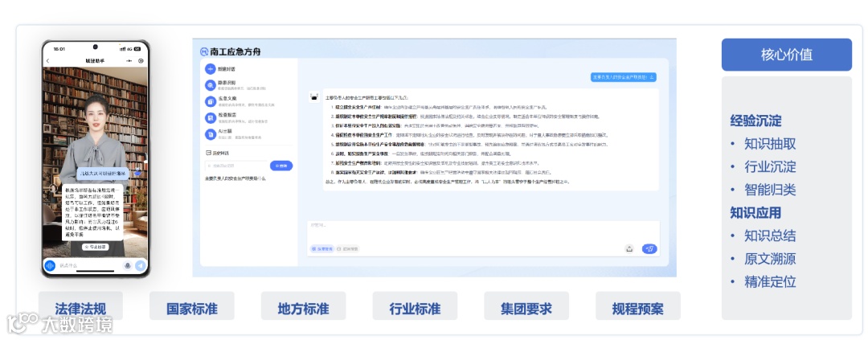Screen dimensions: 868x340
Task: Click the blue send button in chat input
Action: coord(649,248)
